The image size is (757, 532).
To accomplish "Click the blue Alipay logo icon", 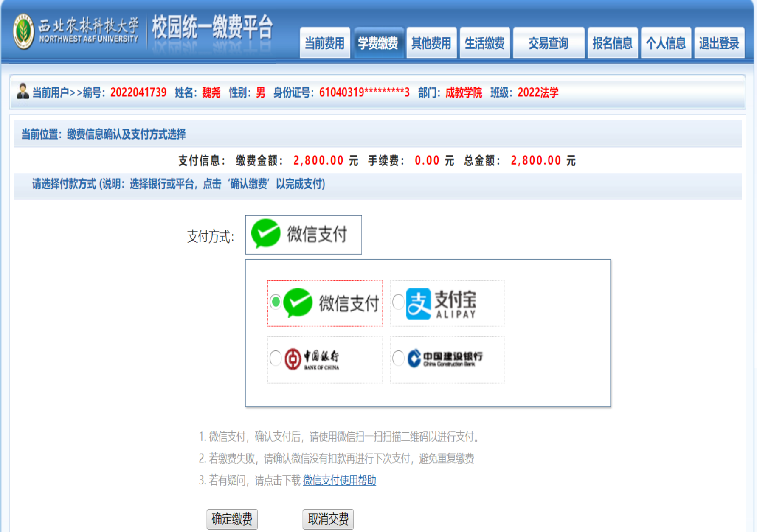I will point(418,304).
